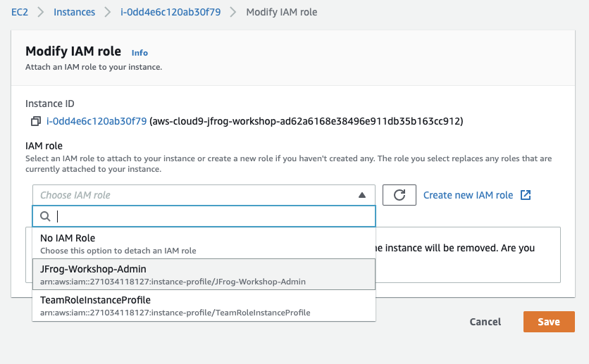Click the external link icon beside Create new IAM role
589x364 pixels.
[x=525, y=195]
